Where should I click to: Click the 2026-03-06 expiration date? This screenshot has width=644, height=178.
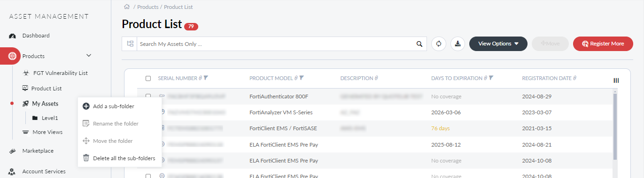click(x=445, y=112)
